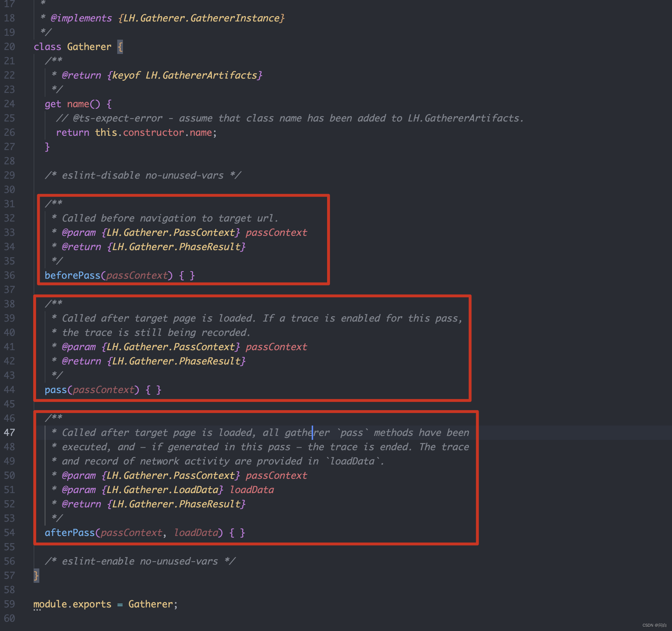Click line number 20 in the gutter
This screenshot has width=672, height=631.
[9, 47]
